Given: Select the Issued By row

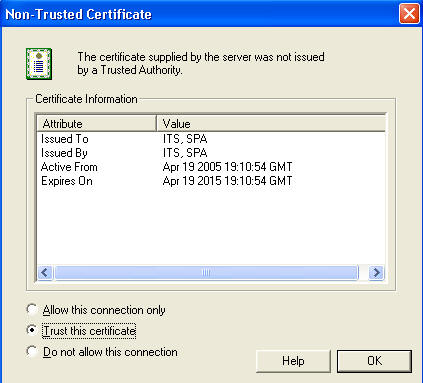Looking at the screenshot, I should [x=211, y=153].
